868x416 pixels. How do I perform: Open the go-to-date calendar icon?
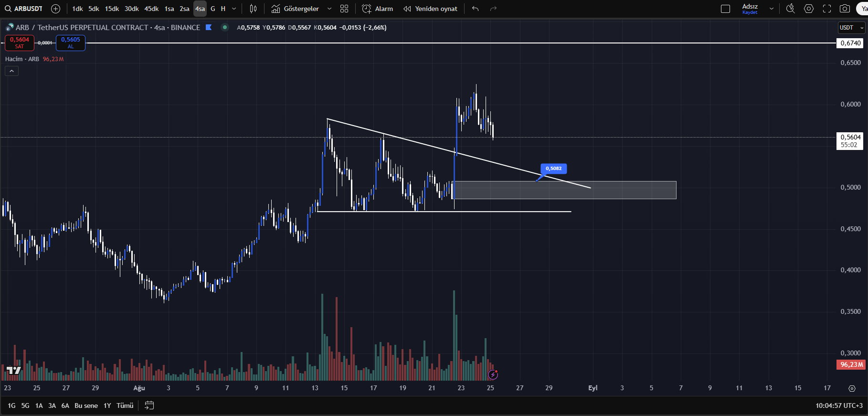[149, 405]
